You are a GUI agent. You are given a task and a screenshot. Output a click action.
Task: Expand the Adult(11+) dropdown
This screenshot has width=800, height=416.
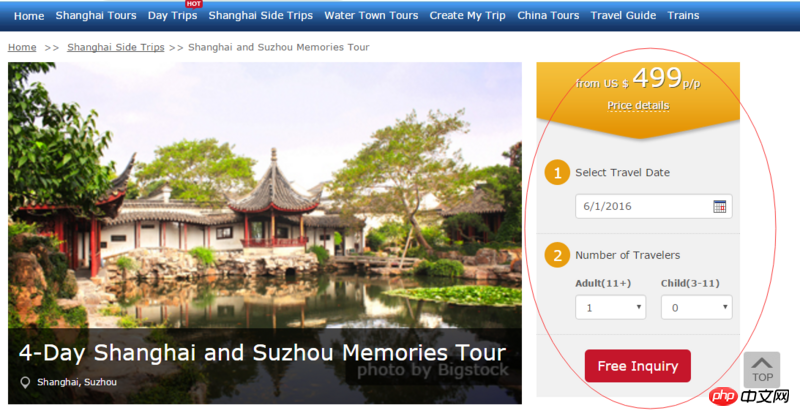(x=611, y=307)
